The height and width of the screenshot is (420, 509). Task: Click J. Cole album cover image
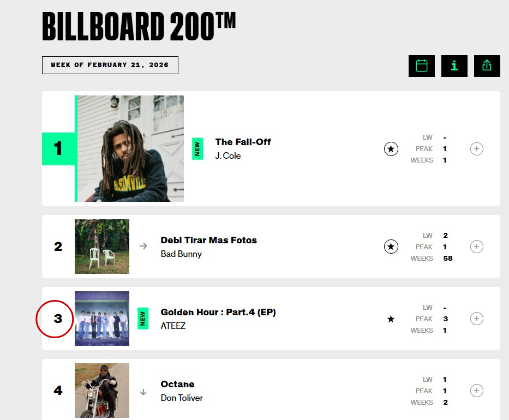[x=131, y=149]
